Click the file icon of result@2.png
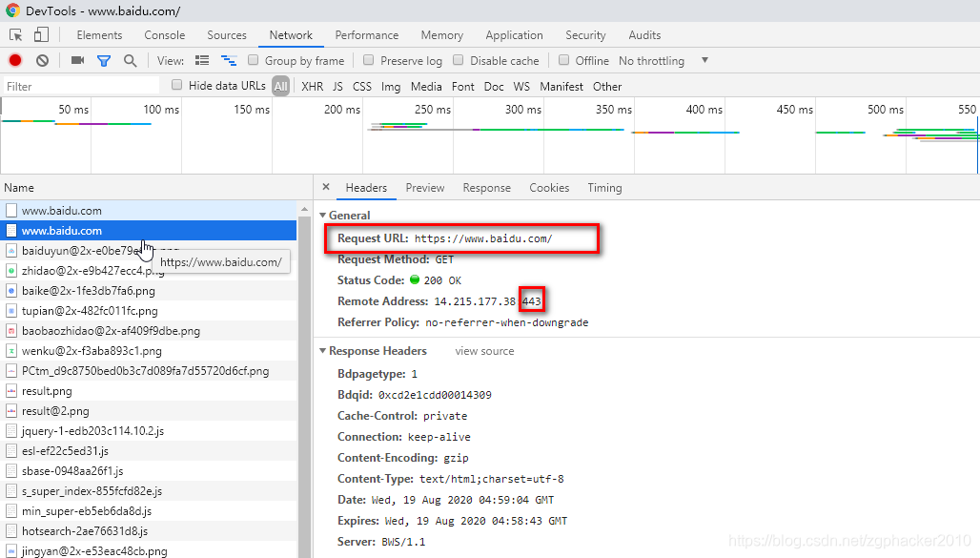Screen dimensions: 980x558 pos(11,411)
